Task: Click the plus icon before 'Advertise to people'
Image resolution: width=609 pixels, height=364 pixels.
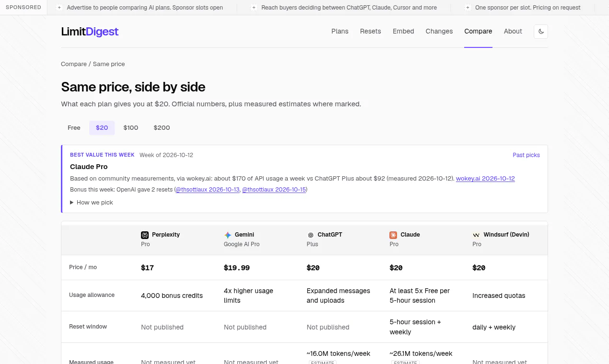Action: coord(59,8)
